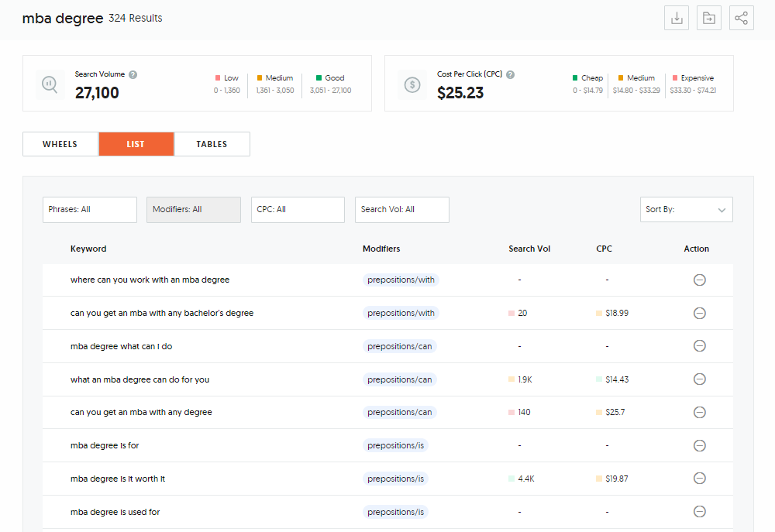Viewport: 775px width, 532px height.
Task: Click prepositions/is tag on 'mba degree is for' row
Action: click(x=395, y=445)
